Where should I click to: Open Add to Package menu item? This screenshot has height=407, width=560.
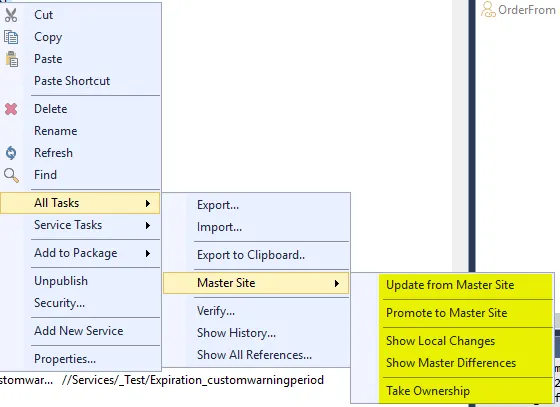click(81, 253)
